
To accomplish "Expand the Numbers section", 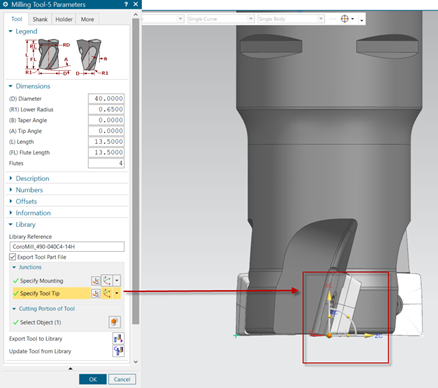I will click(x=11, y=190).
